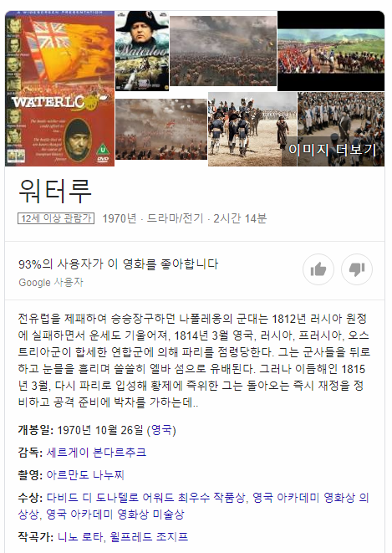Open cinematographer link 아르만도 나누찌

[85, 474]
